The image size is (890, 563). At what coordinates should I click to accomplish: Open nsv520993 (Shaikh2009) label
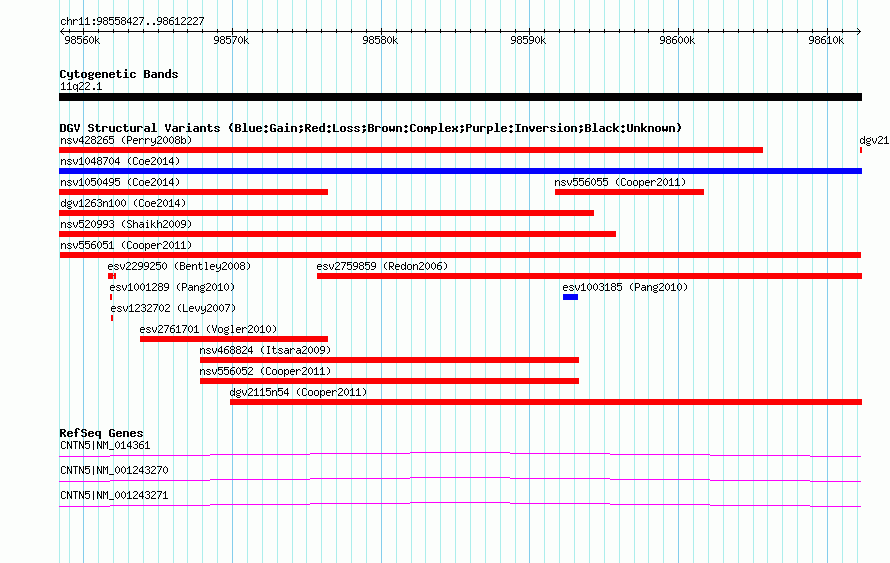tap(126, 224)
